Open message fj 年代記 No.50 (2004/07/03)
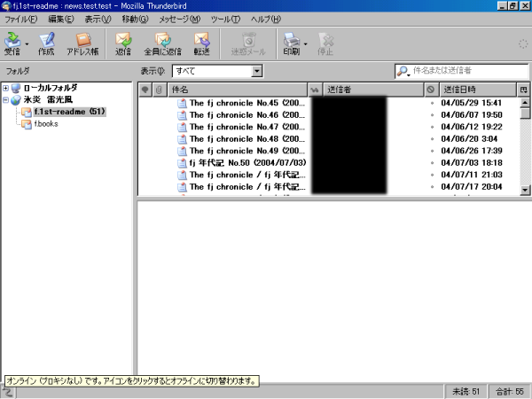The width and height of the screenshot is (532, 399). [x=247, y=163]
